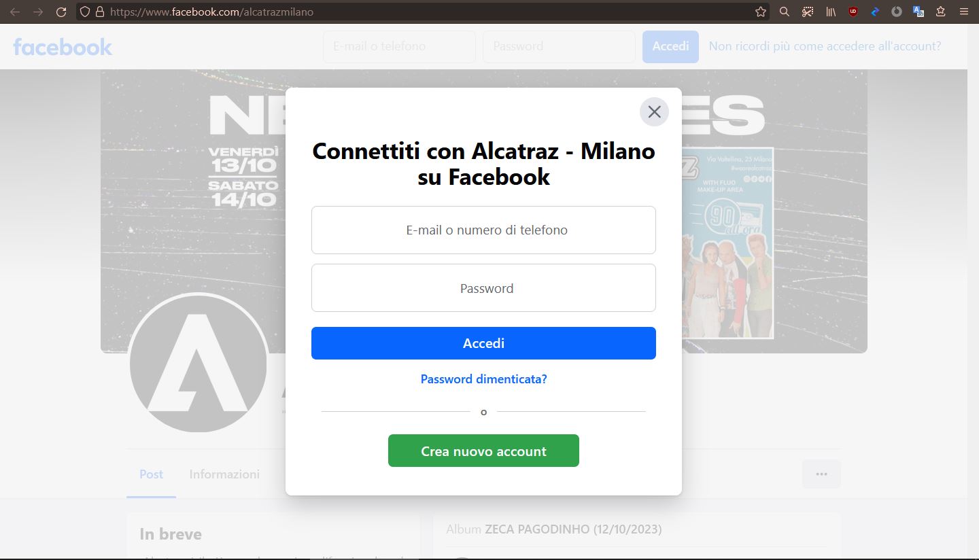Click the gray circular extension icon
The height and width of the screenshot is (560, 979).
coord(897,12)
